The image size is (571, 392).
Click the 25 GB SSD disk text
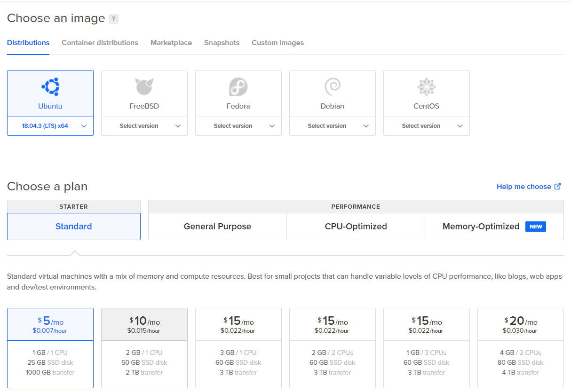pyautogui.click(x=50, y=362)
